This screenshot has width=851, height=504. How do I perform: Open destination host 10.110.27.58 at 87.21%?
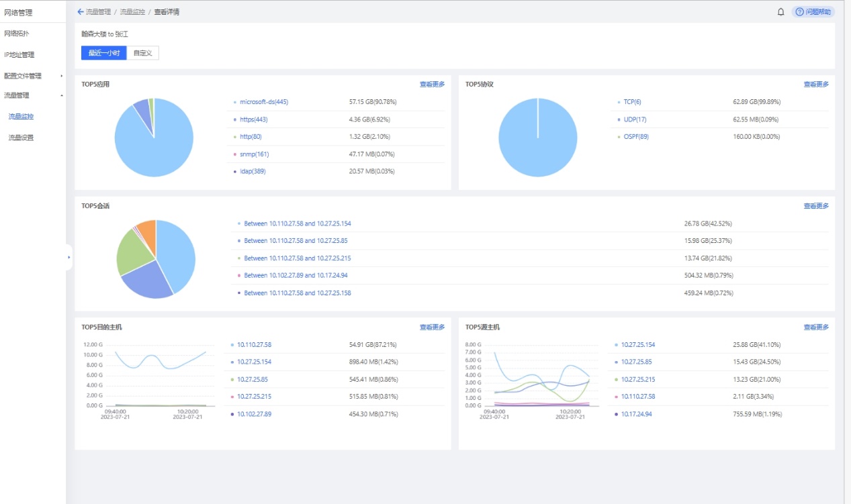point(254,344)
